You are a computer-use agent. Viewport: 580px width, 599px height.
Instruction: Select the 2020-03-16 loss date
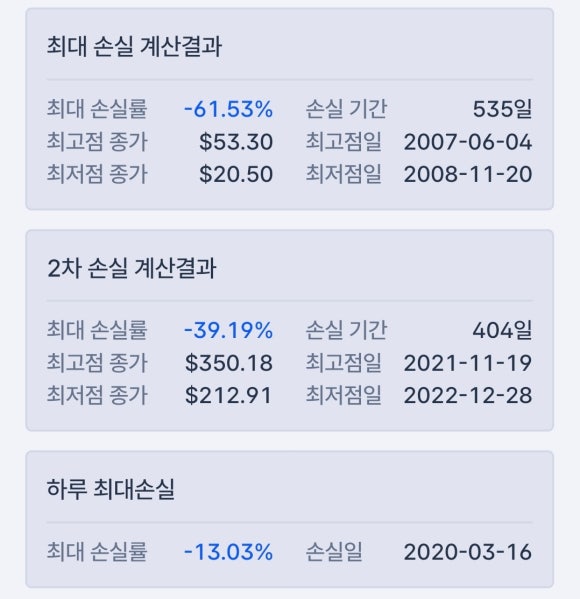468,552
